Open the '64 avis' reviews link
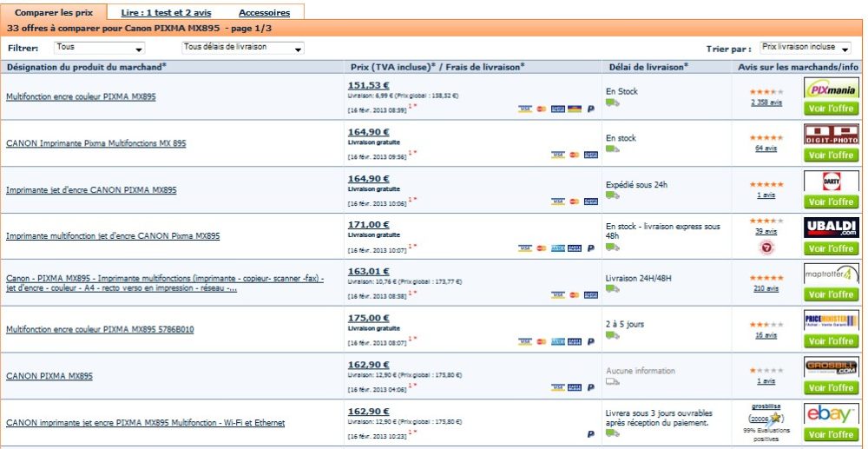This screenshot has width=868, height=449. (x=766, y=149)
